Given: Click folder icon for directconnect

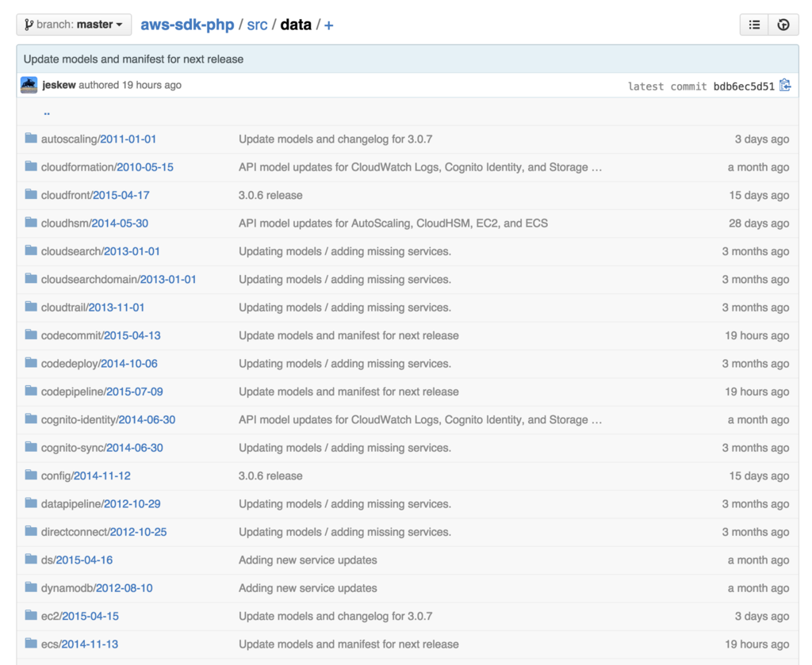Looking at the screenshot, I should coord(31,531).
